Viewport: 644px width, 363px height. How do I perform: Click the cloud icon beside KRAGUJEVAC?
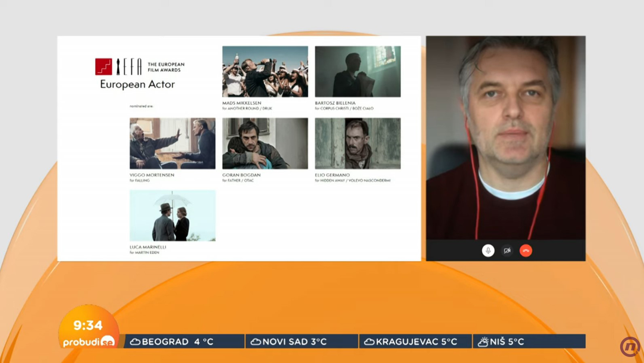(369, 342)
